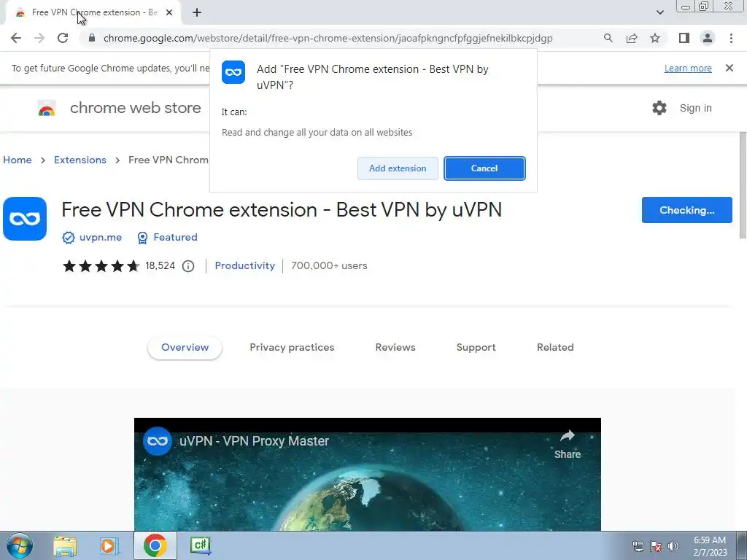Cancel the add extension dialog
This screenshot has height=560, width=747.
pyautogui.click(x=484, y=168)
